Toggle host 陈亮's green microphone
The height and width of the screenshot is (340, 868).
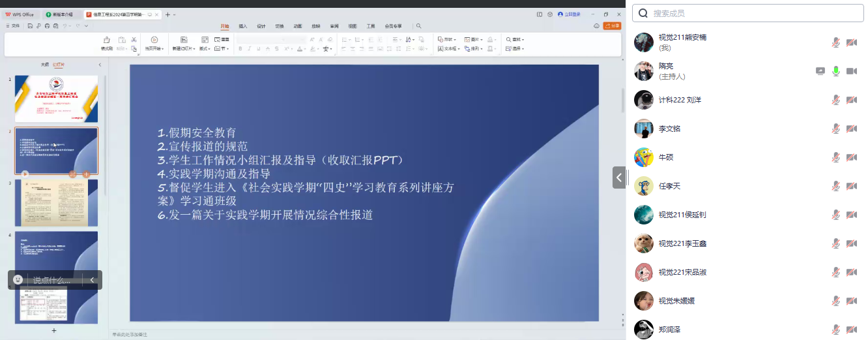[835, 71]
